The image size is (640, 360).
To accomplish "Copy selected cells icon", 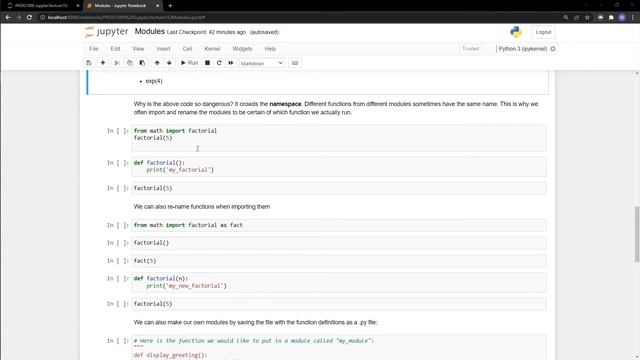I will (x=129, y=63).
